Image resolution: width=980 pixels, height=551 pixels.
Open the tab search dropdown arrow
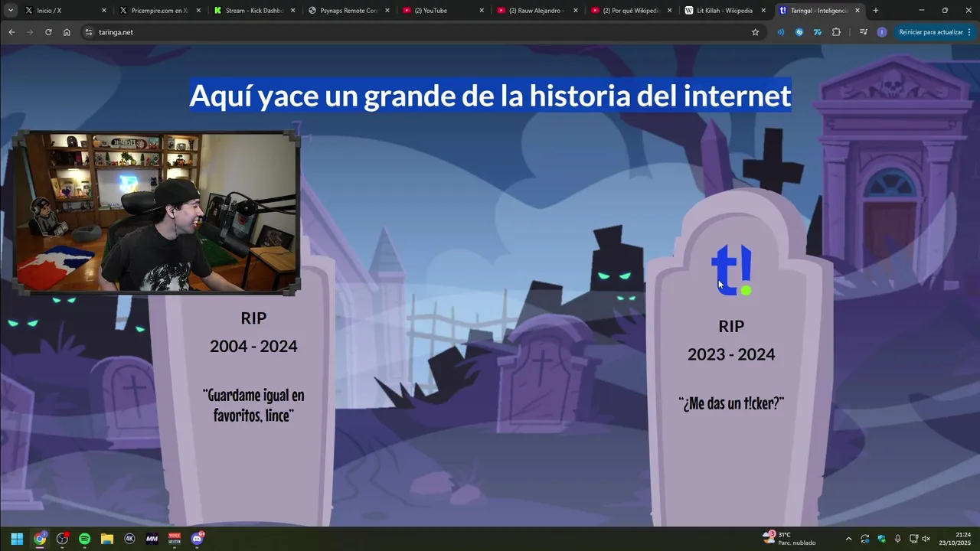[9, 11]
